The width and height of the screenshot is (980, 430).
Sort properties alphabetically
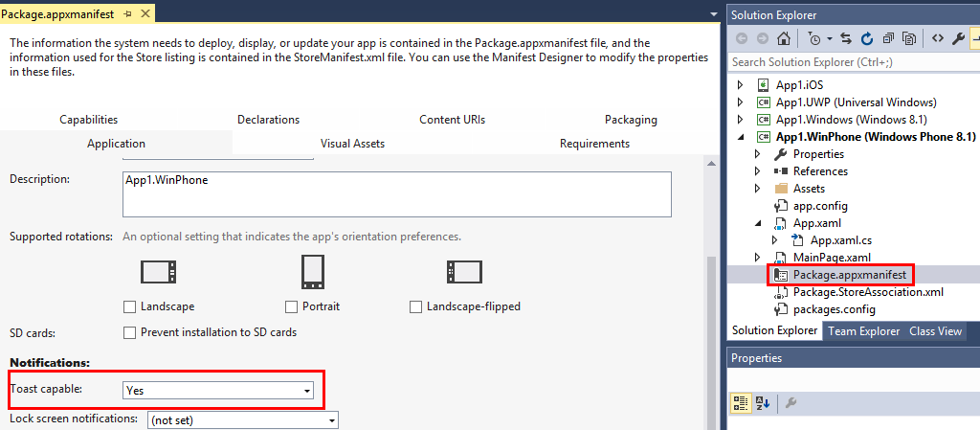coord(763,403)
